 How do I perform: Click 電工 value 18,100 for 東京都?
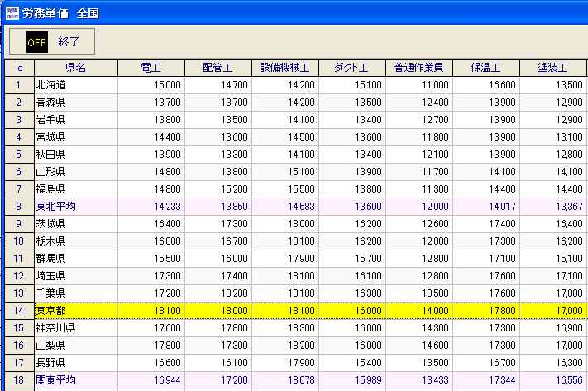tap(151, 311)
